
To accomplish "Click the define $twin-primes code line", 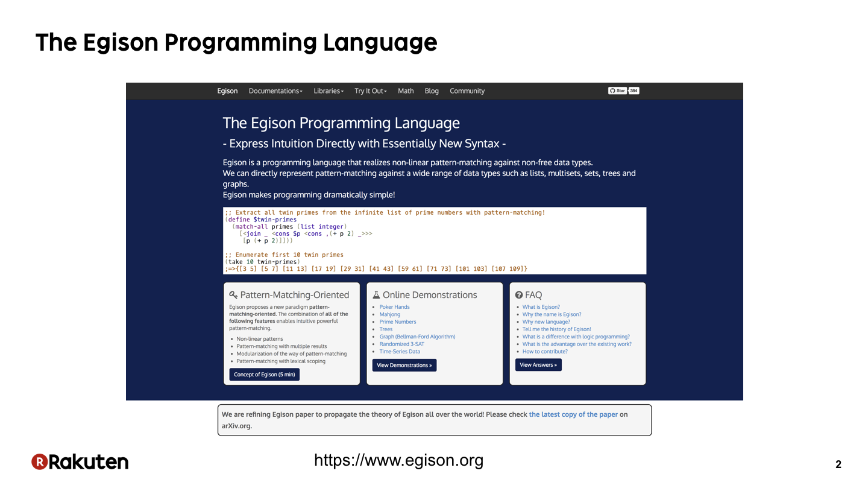I will pos(260,220).
